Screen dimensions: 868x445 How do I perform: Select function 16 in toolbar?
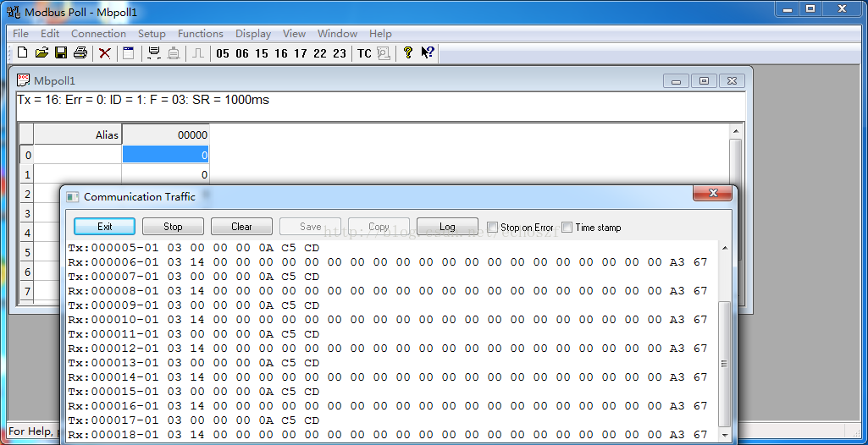tap(280, 53)
